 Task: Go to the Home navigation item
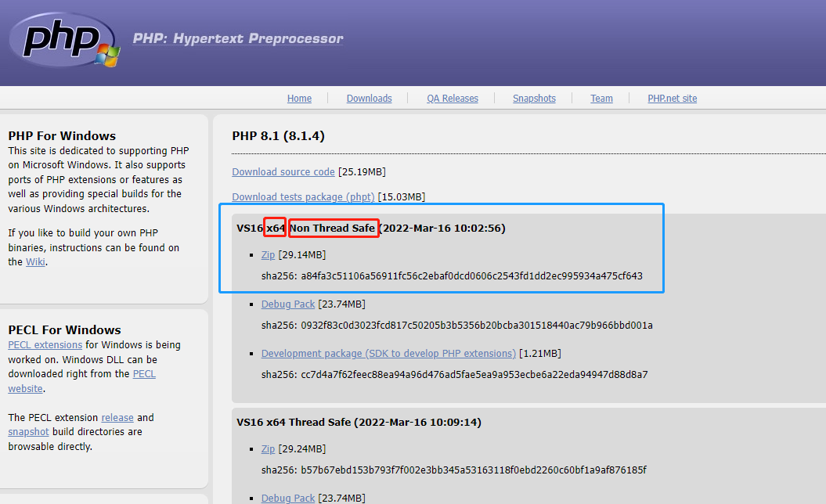(x=299, y=99)
